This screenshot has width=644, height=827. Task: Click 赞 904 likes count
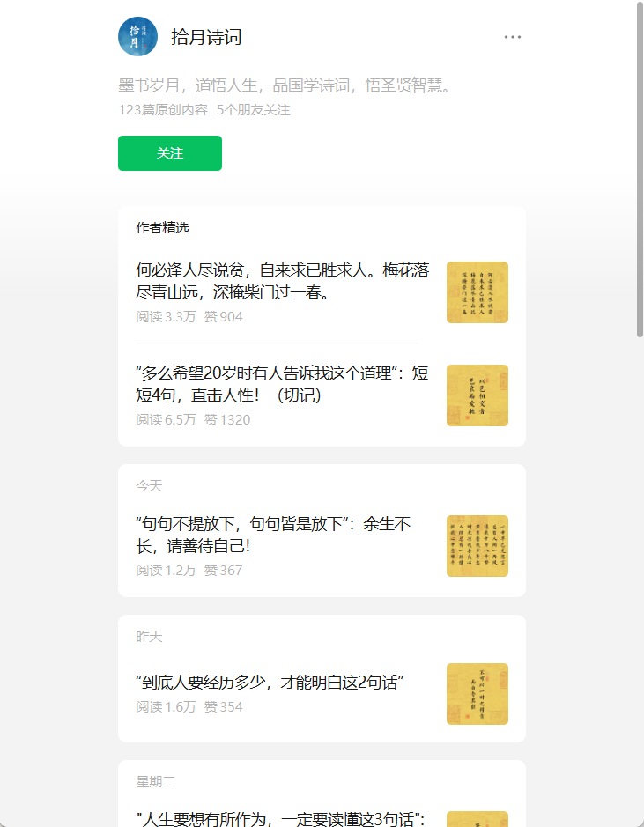224,316
